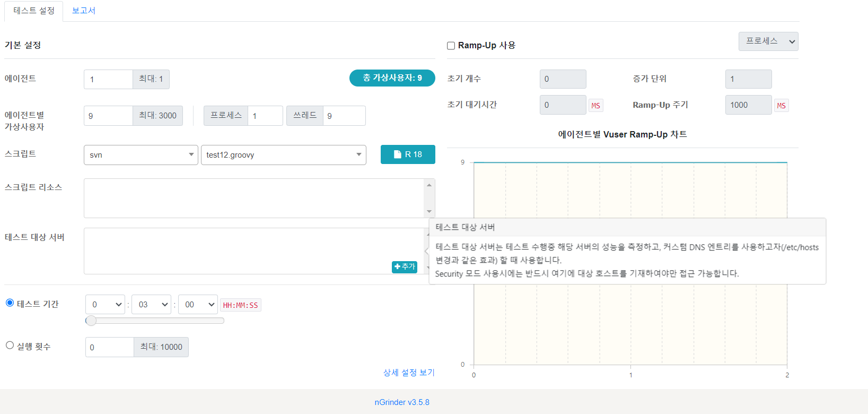Open the seconds dropdown showing 00
The height and width of the screenshot is (414, 868).
pos(198,305)
